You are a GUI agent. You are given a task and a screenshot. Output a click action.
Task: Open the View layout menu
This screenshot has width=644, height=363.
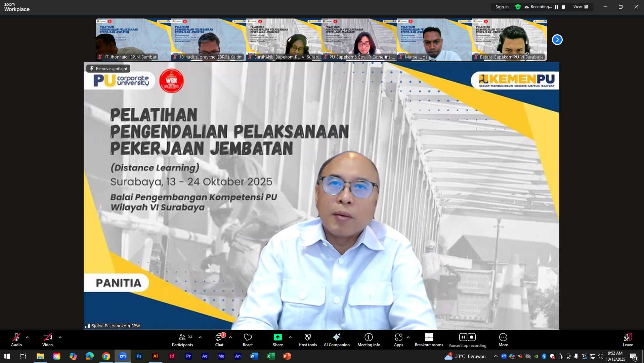pos(581,7)
